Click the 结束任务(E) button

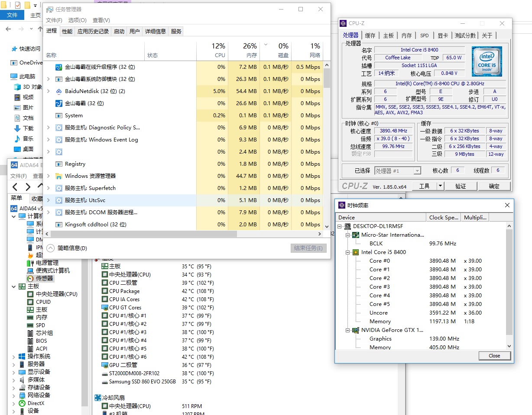pyautogui.click(x=308, y=248)
